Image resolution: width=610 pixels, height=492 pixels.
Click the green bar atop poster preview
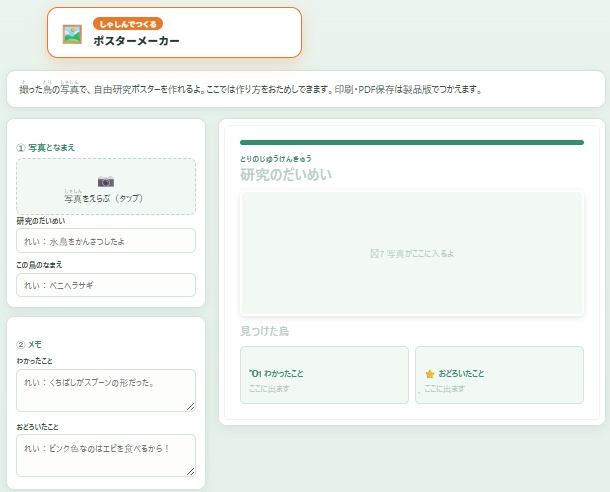(412, 142)
